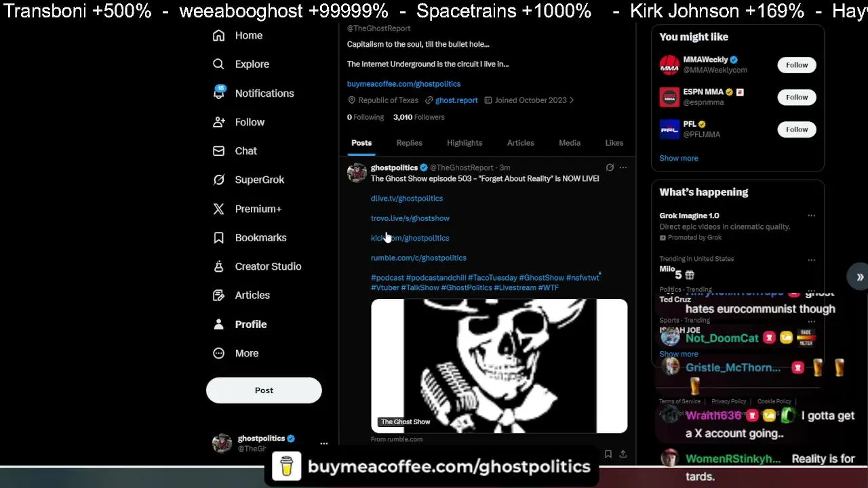Open kick.com/ghostpolitics link
Screen dimensions: 868x488
[x=410, y=238]
